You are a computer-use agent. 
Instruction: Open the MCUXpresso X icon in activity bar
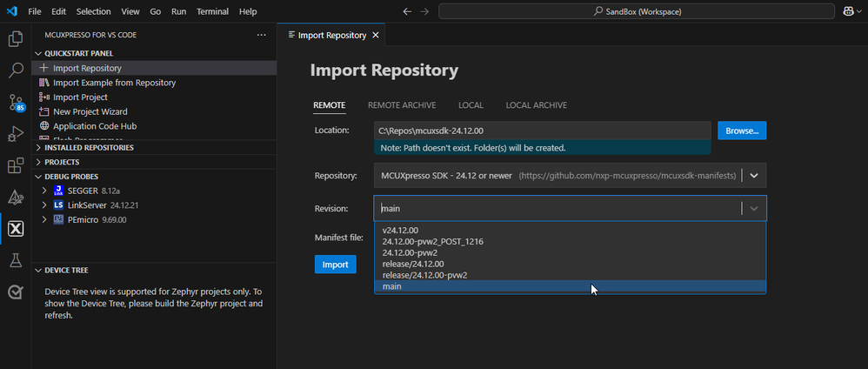(x=15, y=229)
